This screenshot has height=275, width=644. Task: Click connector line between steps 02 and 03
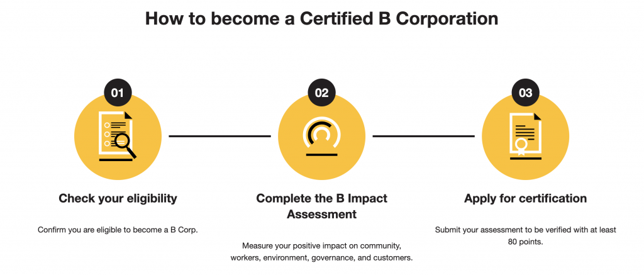[x=423, y=136]
